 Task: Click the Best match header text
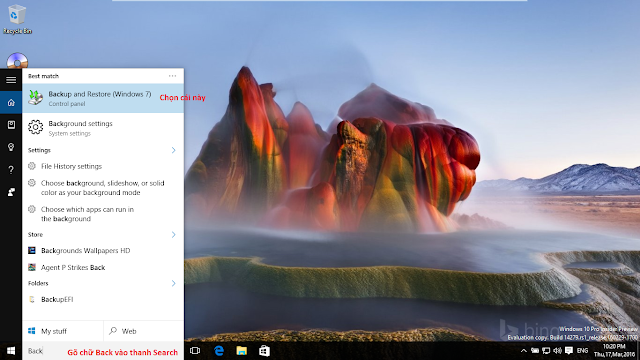[43, 76]
